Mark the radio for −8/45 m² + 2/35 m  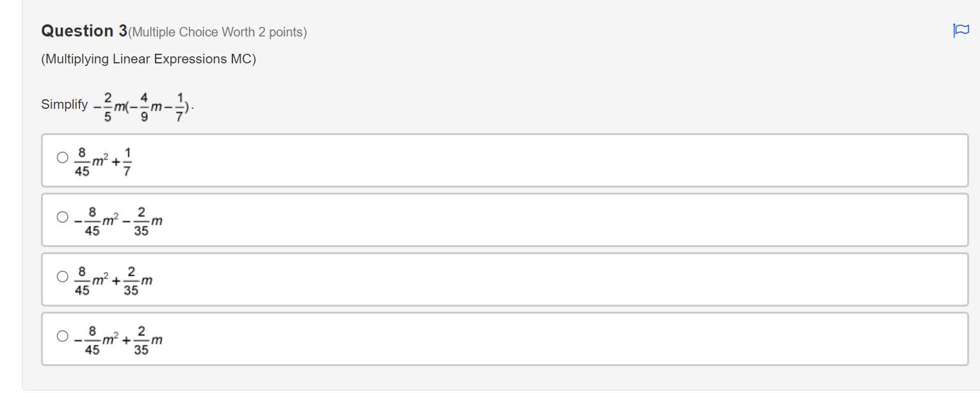pyautogui.click(x=62, y=336)
